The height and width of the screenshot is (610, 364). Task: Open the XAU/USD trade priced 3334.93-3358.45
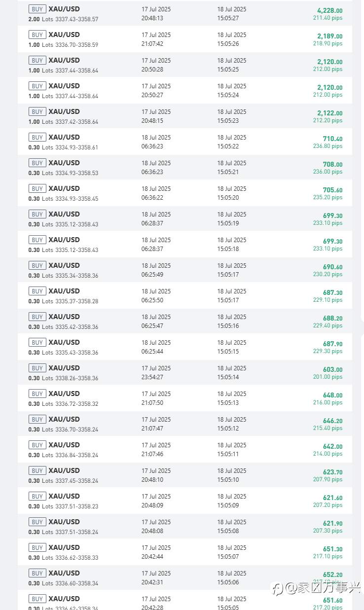click(185, 193)
